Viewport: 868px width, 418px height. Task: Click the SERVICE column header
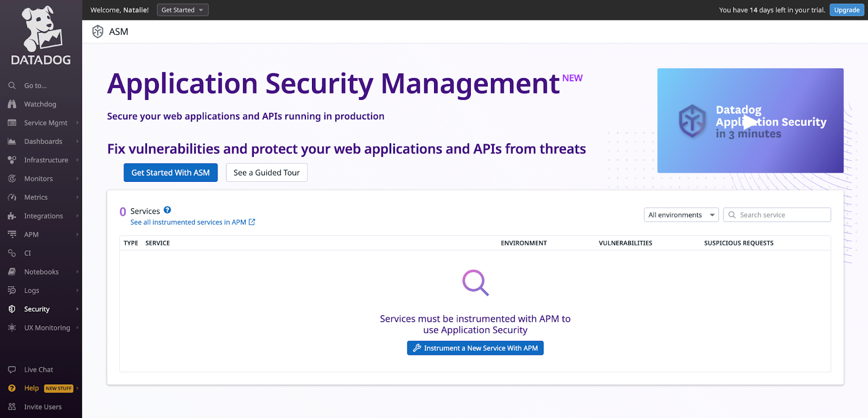click(x=157, y=243)
